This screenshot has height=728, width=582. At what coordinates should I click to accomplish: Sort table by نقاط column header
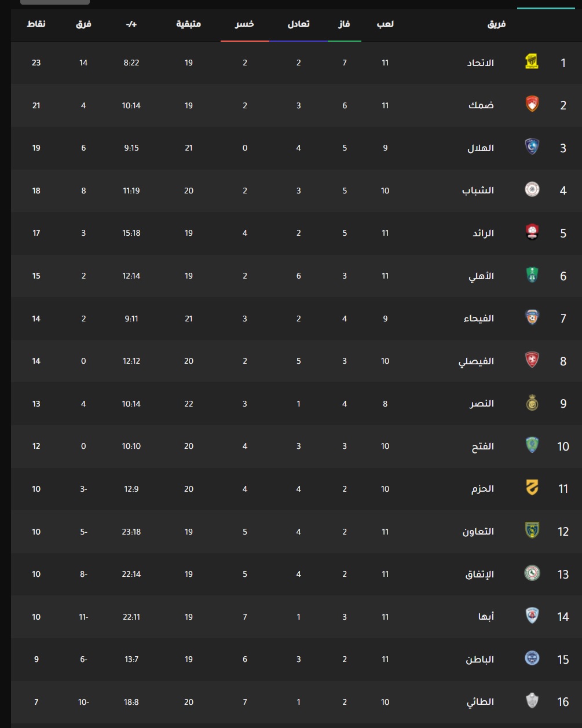[36, 24]
